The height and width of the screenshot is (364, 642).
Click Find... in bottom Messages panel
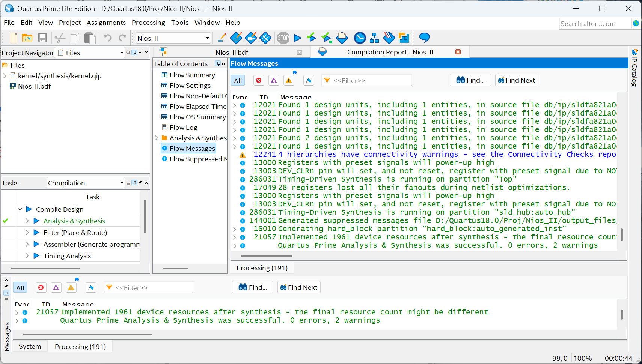253,287
